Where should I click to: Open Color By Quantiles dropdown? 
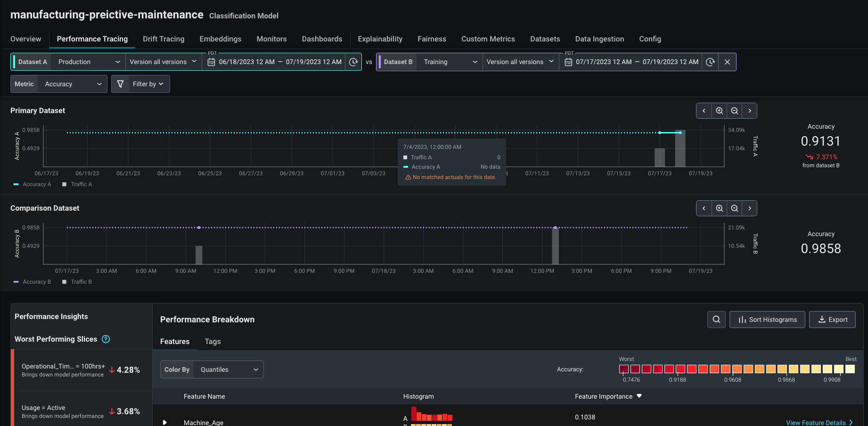click(229, 369)
